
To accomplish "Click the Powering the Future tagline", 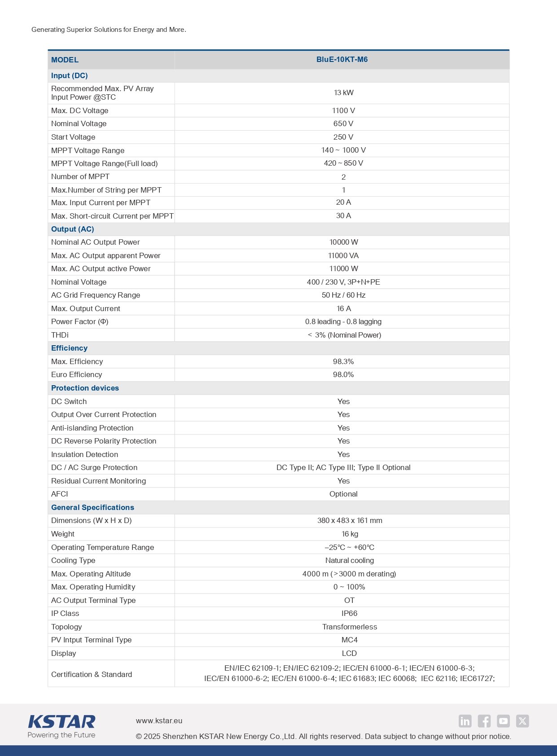I will click(x=61, y=735).
